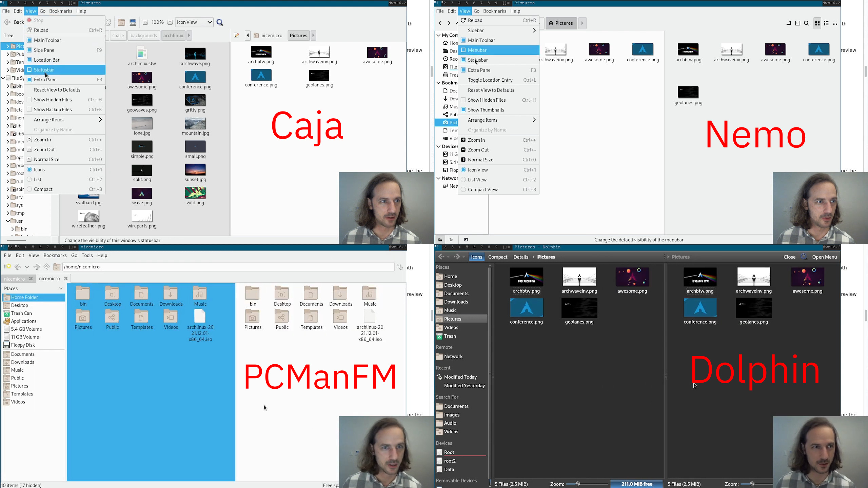The height and width of the screenshot is (488, 868).
Task: Switch Nemo to compact view button
Action: [835, 23]
